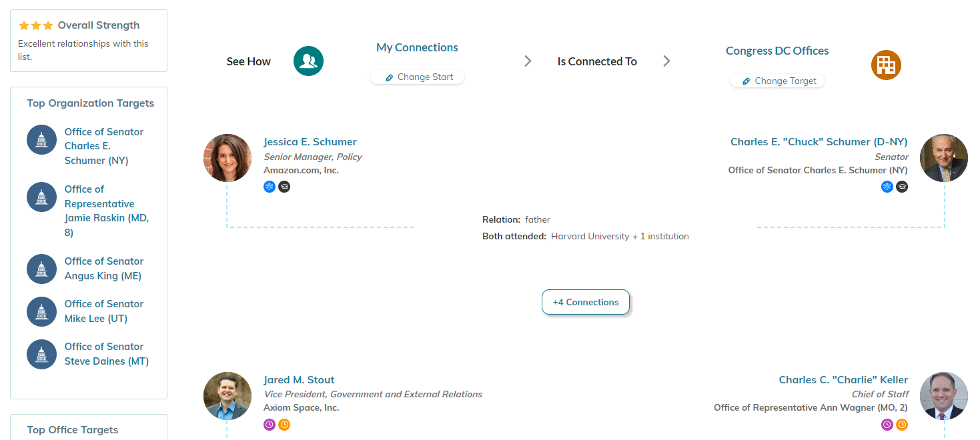The image size is (980, 440).
Task: Open the My Connections link
Action: (x=417, y=47)
